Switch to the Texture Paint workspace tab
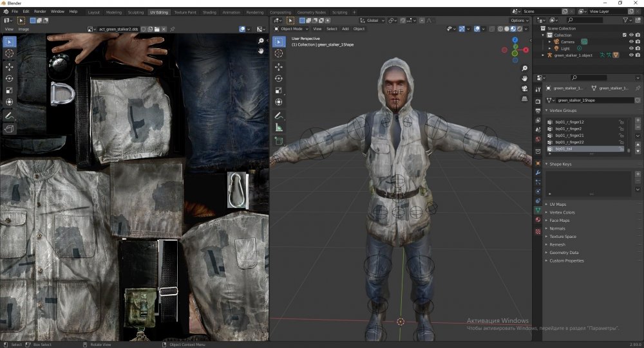The width and height of the screenshot is (644, 348). coord(185,12)
